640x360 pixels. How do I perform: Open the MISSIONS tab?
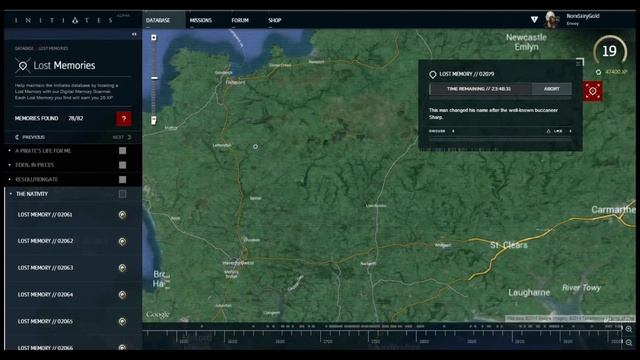click(200, 20)
